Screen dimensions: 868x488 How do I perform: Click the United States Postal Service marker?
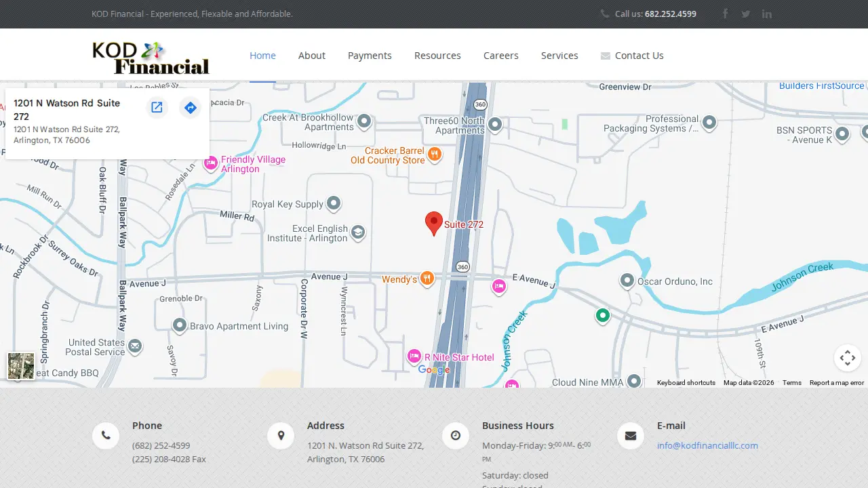click(135, 346)
